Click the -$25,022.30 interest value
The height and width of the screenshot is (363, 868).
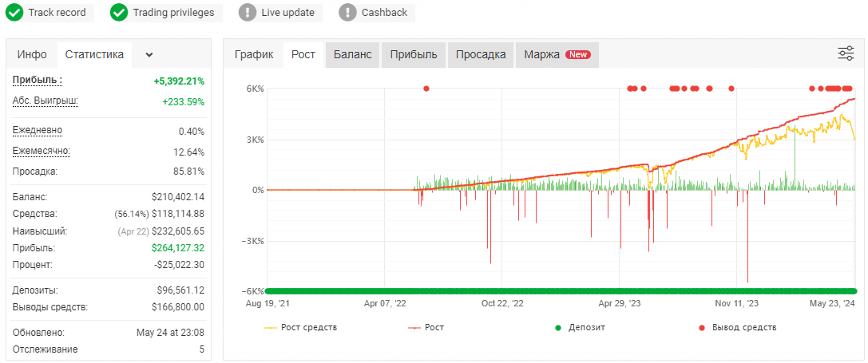[x=179, y=265]
